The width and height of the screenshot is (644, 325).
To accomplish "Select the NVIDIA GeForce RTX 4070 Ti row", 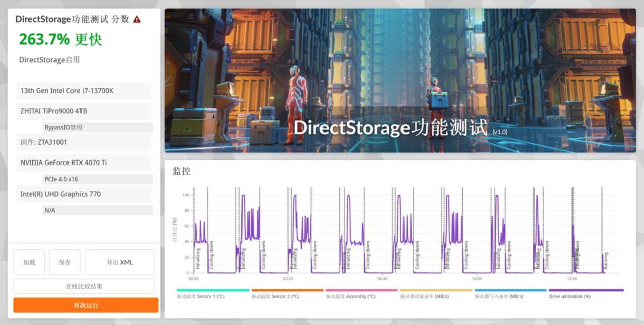I will pos(84,163).
